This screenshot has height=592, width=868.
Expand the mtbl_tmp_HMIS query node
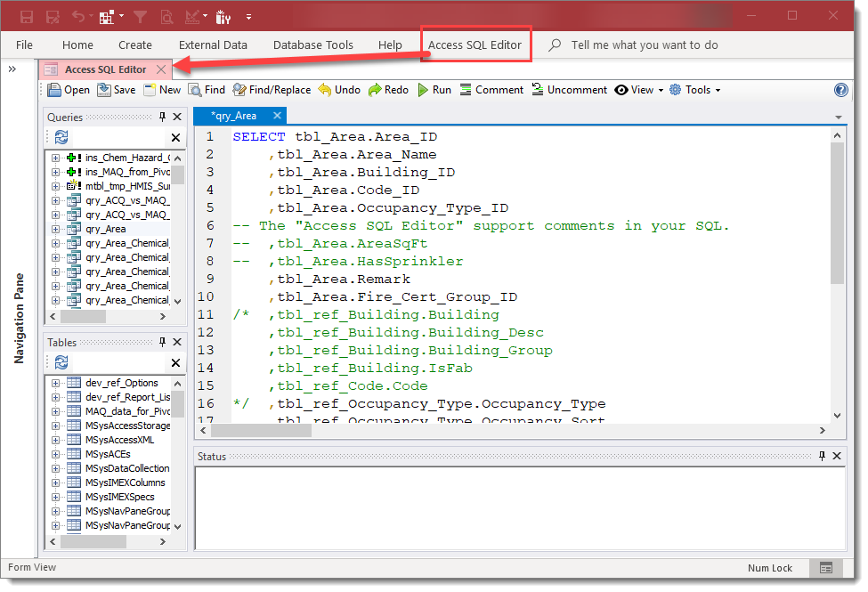(x=55, y=186)
